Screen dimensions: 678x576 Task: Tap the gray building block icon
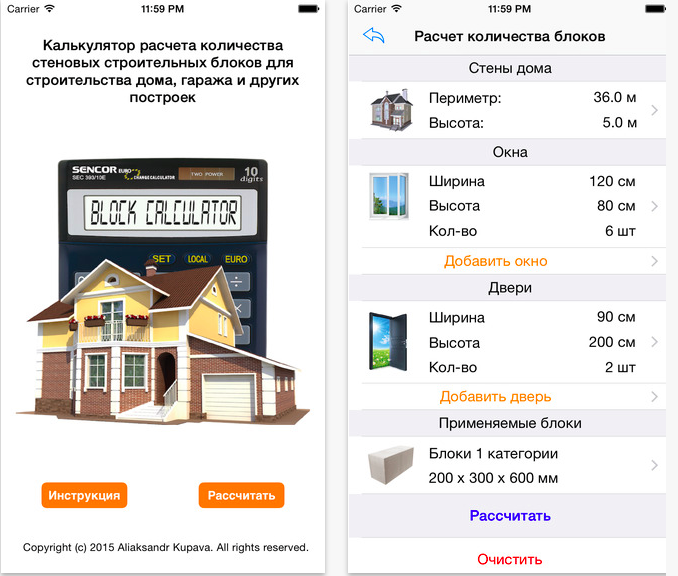(x=390, y=465)
